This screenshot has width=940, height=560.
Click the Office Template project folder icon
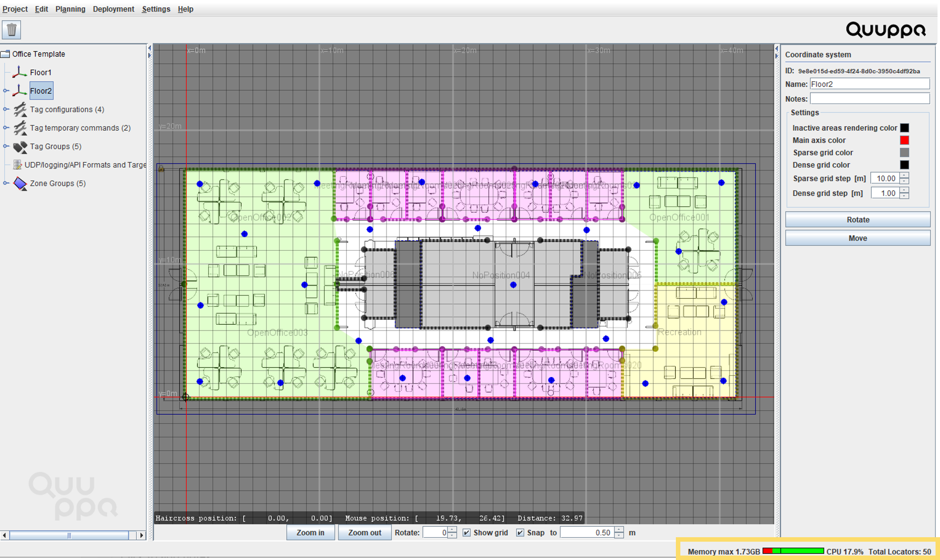(x=5, y=54)
